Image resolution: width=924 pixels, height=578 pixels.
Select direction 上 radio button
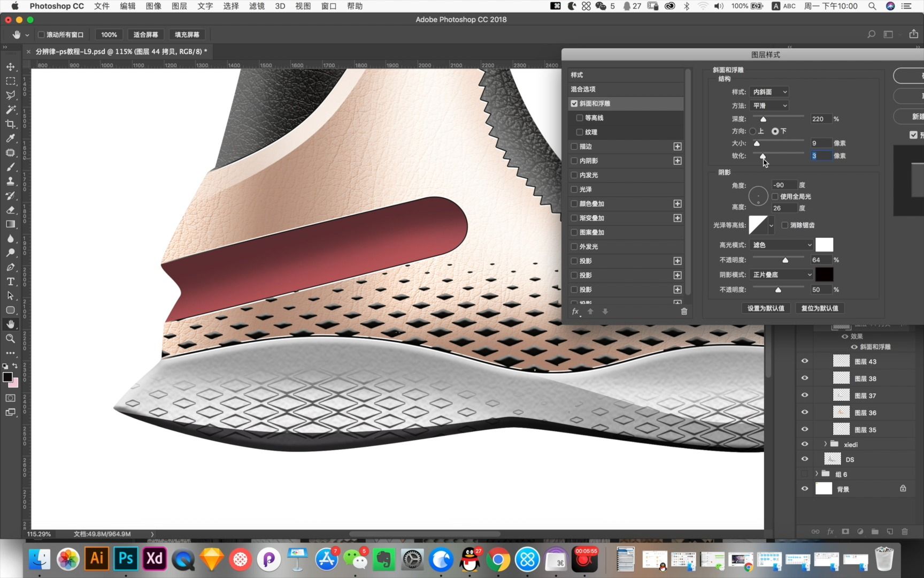tap(753, 131)
